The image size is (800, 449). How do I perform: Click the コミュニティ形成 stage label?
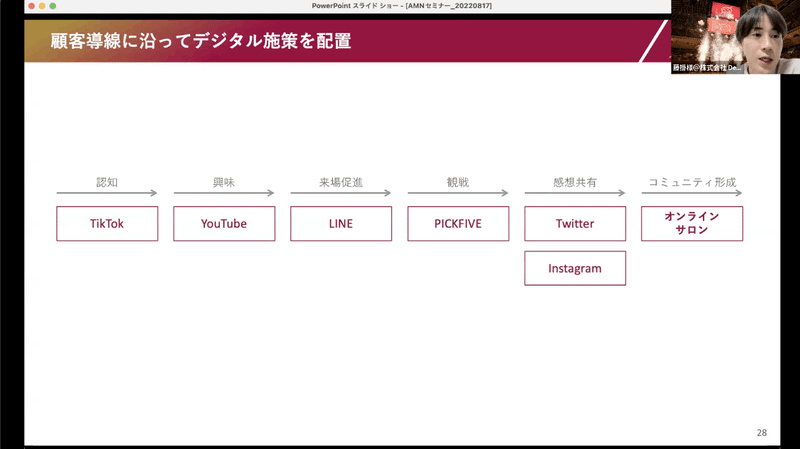click(692, 182)
